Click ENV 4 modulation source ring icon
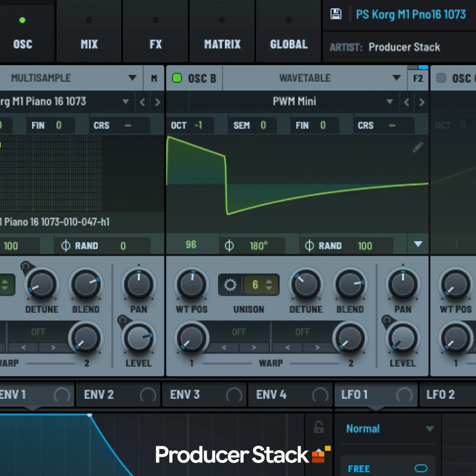476x476 pixels. (x=320, y=395)
